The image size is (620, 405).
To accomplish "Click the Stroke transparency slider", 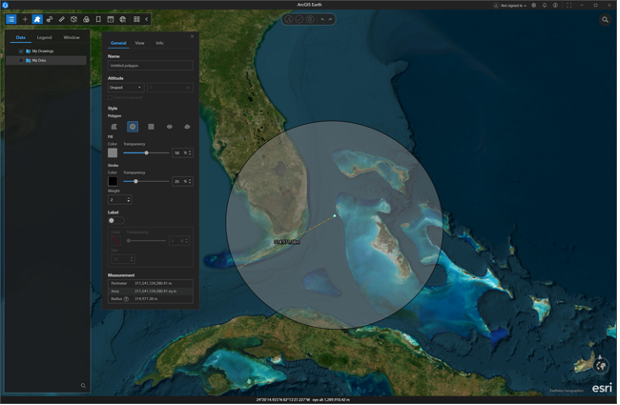I will pos(147,182).
